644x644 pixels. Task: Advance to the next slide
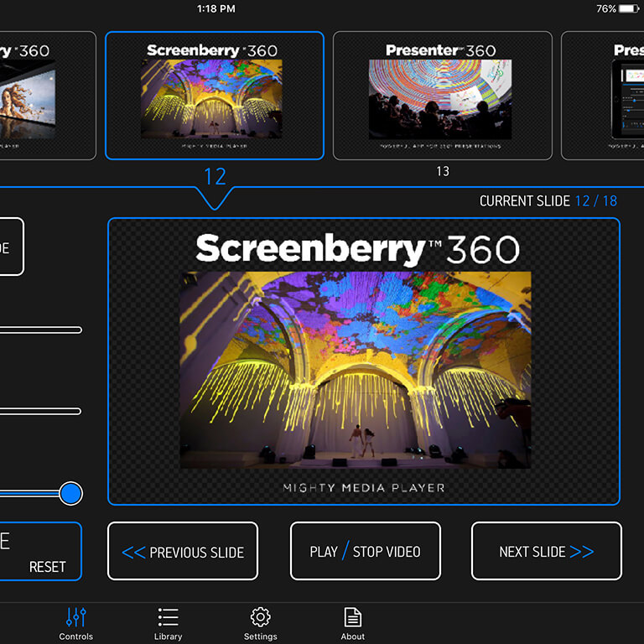point(546,551)
